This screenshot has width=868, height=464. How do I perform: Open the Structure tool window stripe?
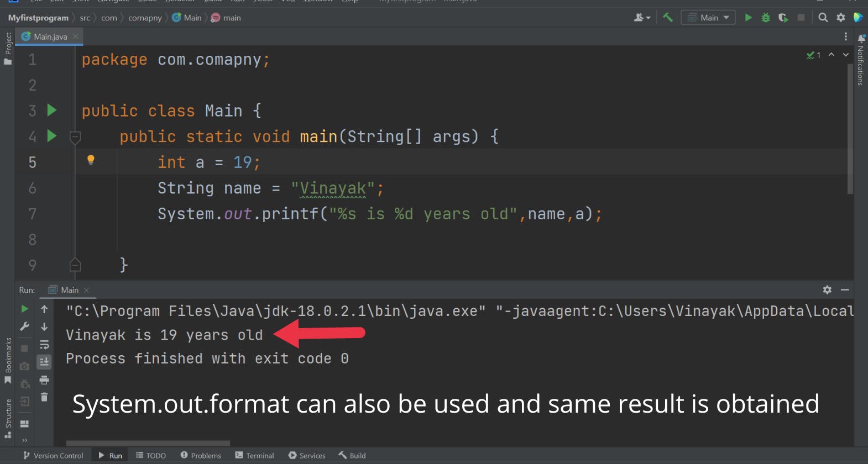pyautogui.click(x=8, y=418)
